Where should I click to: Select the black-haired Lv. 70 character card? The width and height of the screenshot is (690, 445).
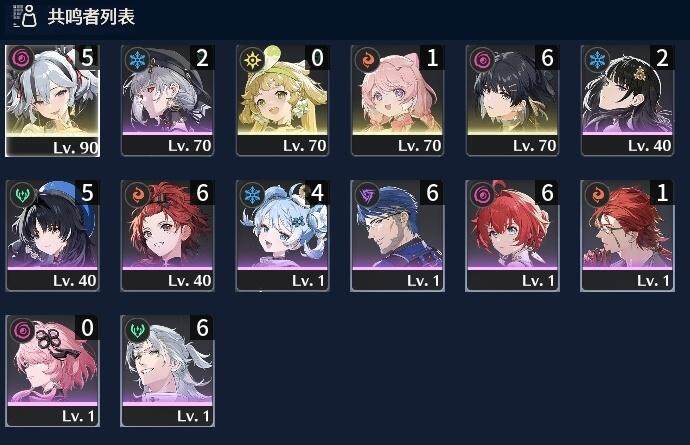click(513, 100)
